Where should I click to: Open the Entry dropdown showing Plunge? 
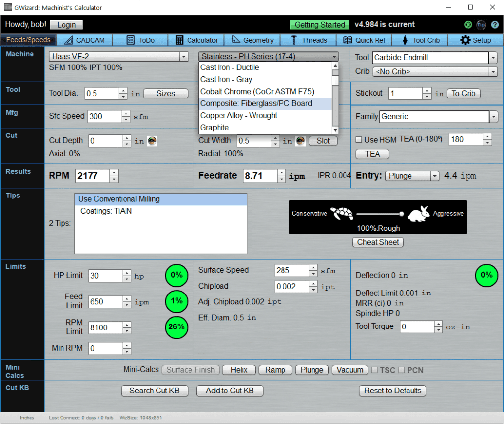(x=435, y=176)
